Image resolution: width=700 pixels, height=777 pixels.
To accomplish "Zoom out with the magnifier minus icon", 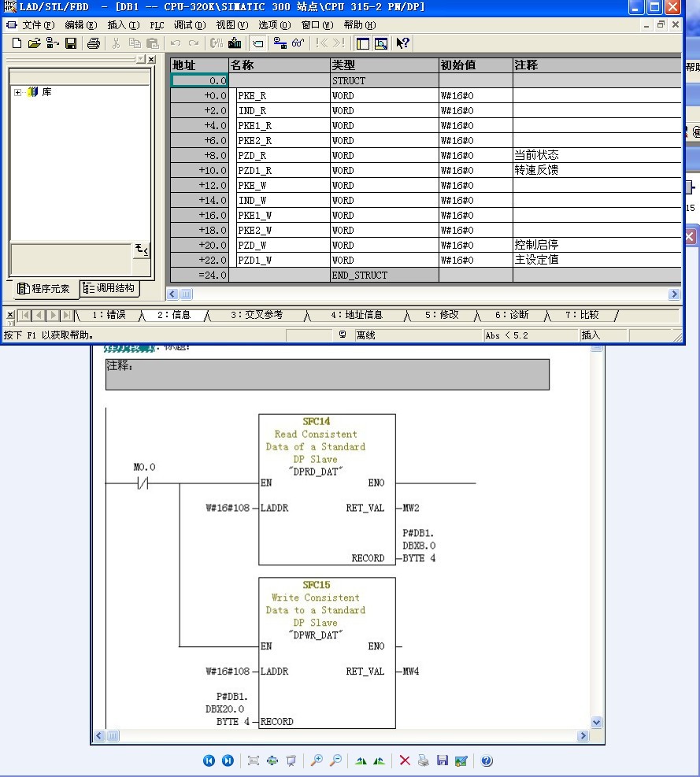I will coord(335,760).
